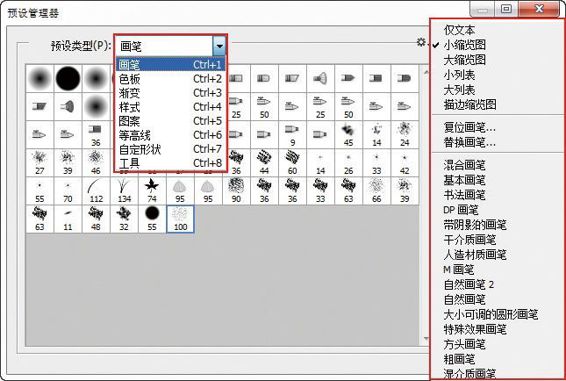Select the grass brush numbered 134

124,191
